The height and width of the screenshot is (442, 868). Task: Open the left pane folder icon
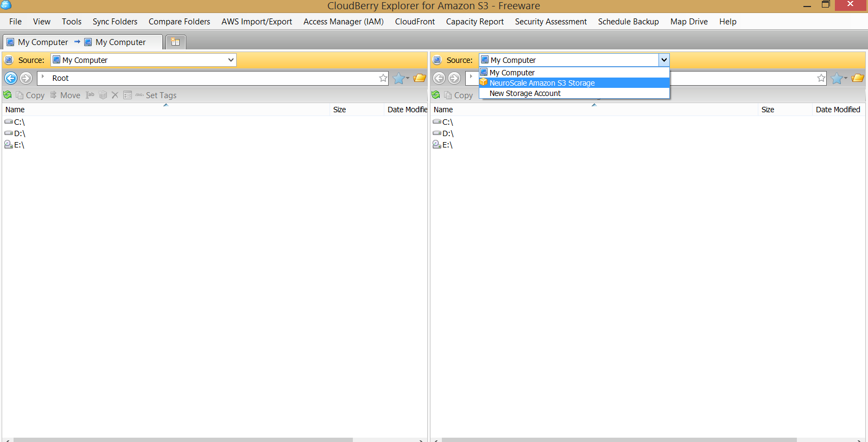point(420,78)
